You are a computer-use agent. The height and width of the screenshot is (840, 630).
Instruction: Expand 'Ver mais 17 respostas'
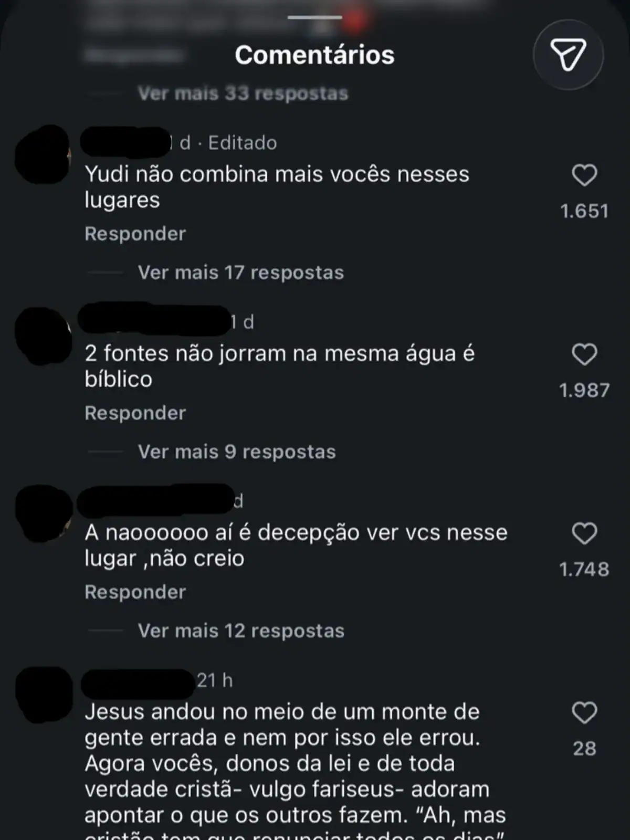coord(241,272)
